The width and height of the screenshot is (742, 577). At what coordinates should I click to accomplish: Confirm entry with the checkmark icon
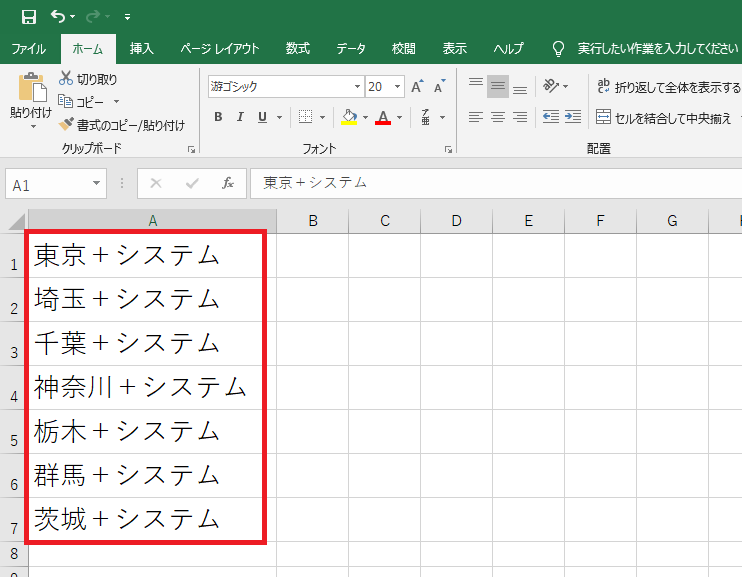[192, 183]
